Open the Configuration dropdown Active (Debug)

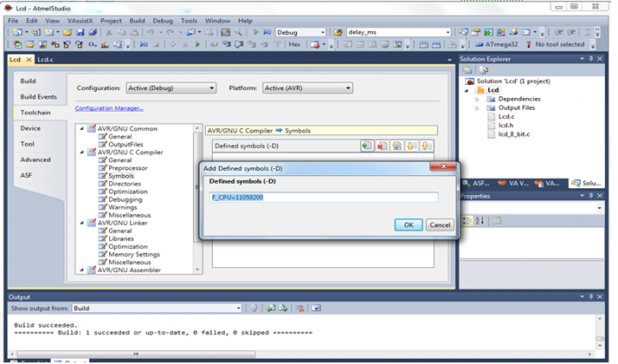tap(172, 88)
